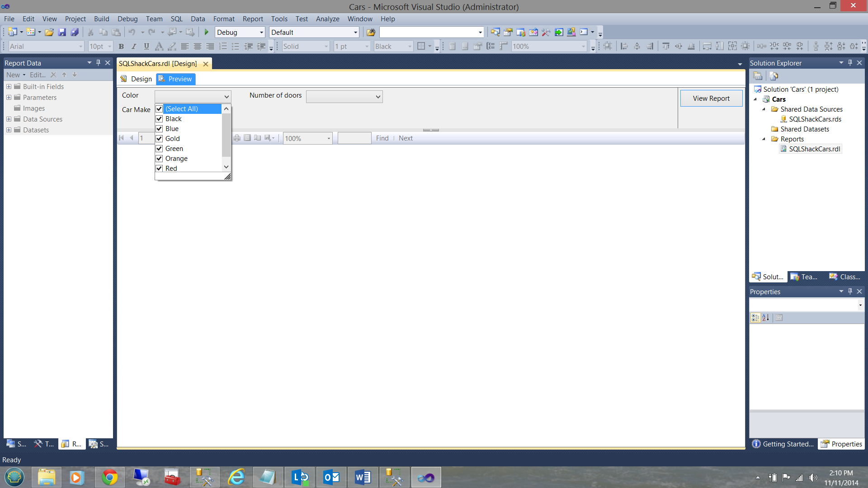This screenshot has width=868, height=488.
Task: Click the Print icon in report toolbar
Action: tap(236, 138)
